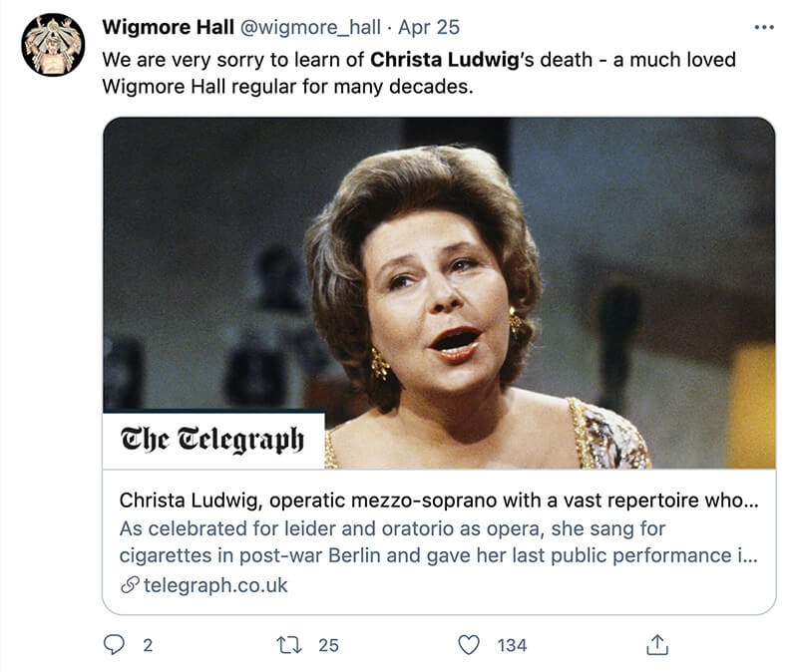
Task: Click the reply count of 2
Action: pos(148,645)
